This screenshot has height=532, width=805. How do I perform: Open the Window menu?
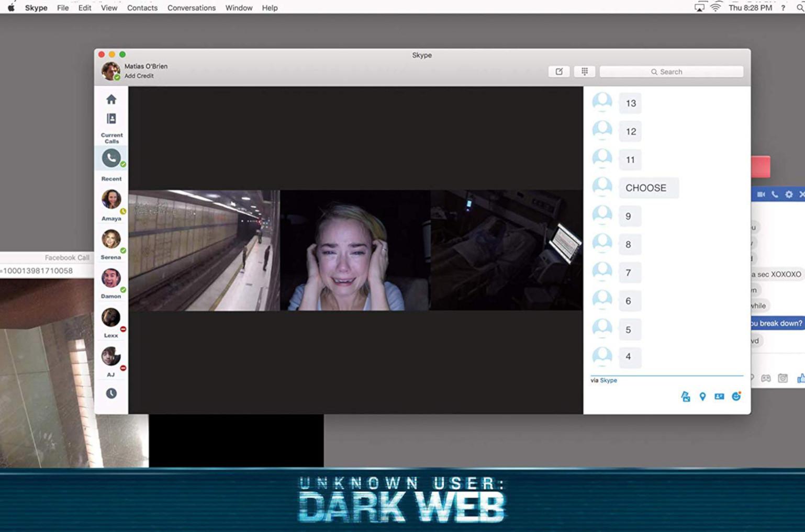(239, 8)
